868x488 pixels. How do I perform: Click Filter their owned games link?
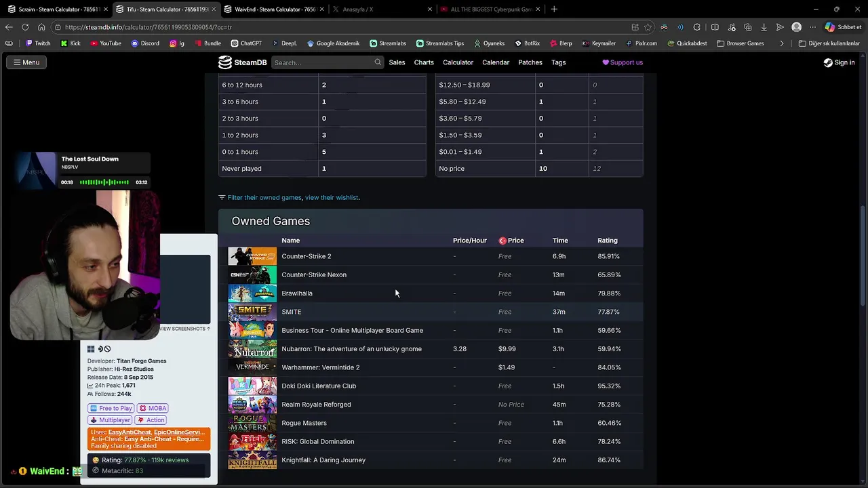264,197
